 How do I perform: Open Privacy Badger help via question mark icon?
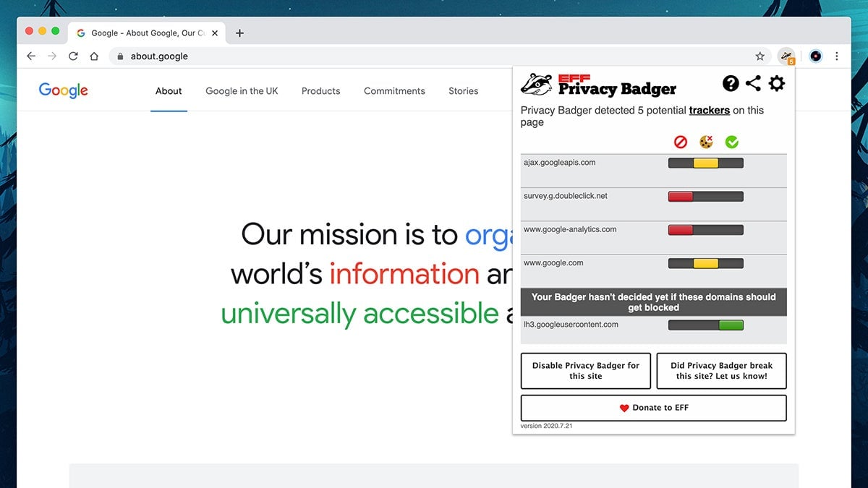(731, 83)
